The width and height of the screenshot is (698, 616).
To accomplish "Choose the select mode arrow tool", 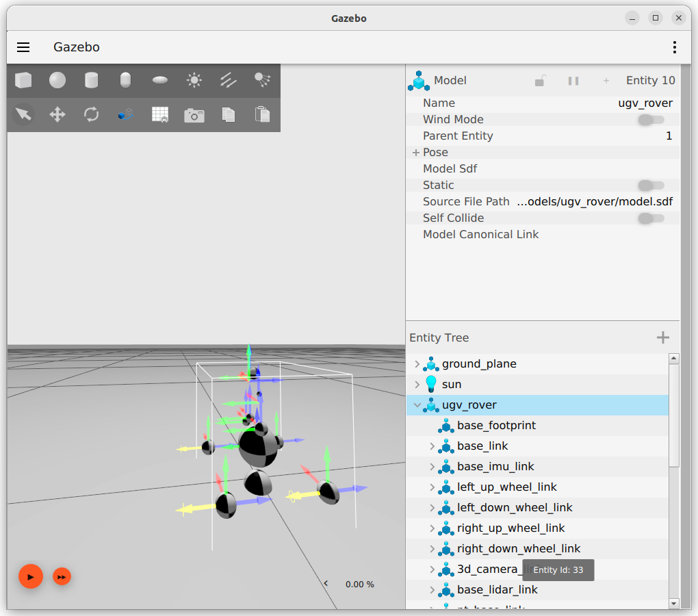I will pos(23,115).
